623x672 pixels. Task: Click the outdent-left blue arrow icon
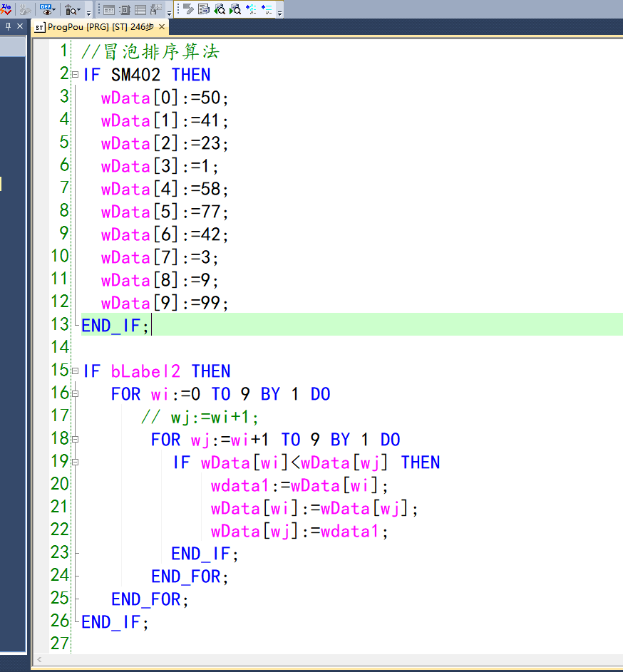point(267,9)
